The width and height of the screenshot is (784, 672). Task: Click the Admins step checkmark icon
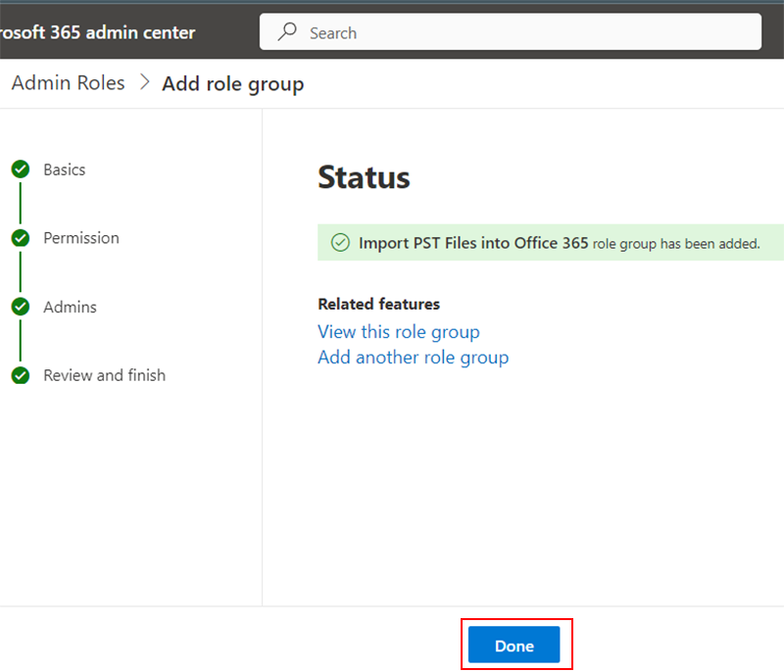pyautogui.click(x=21, y=307)
